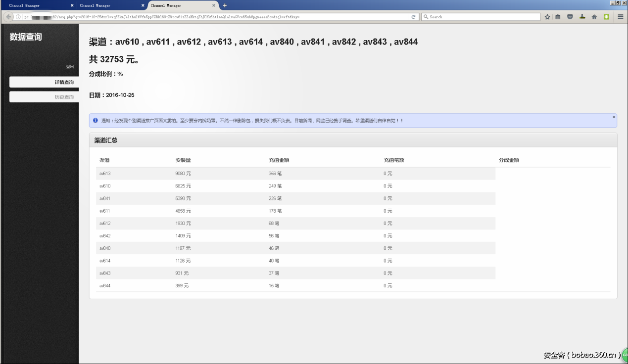Select the av841 row label
This screenshot has height=364, width=628.
pos(105,198)
